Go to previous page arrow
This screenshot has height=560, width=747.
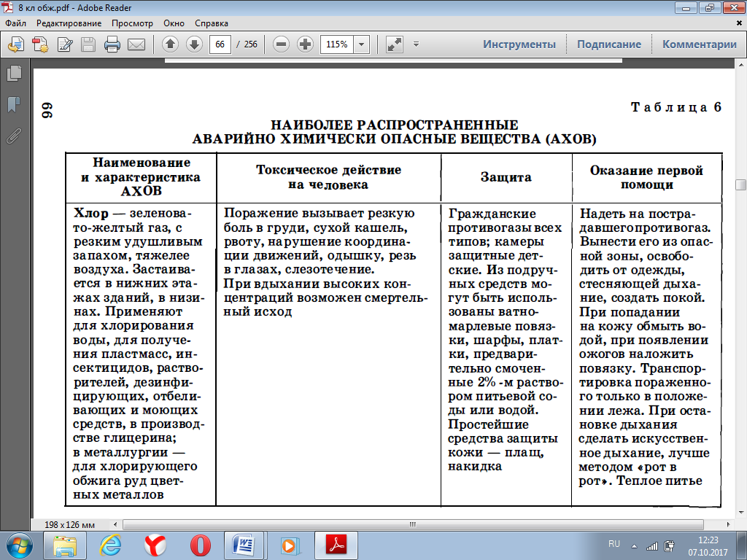170,44
